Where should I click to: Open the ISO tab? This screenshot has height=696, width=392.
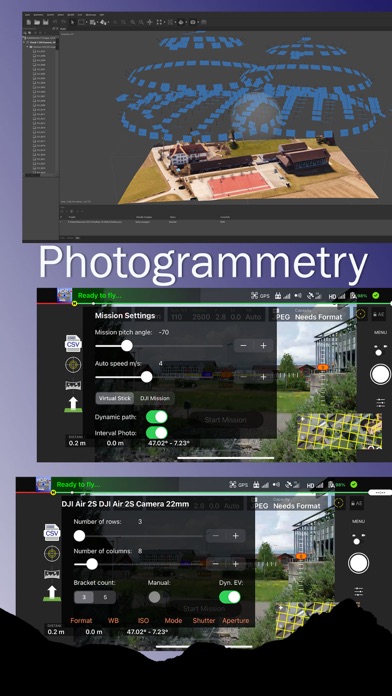tap(143, 621)
